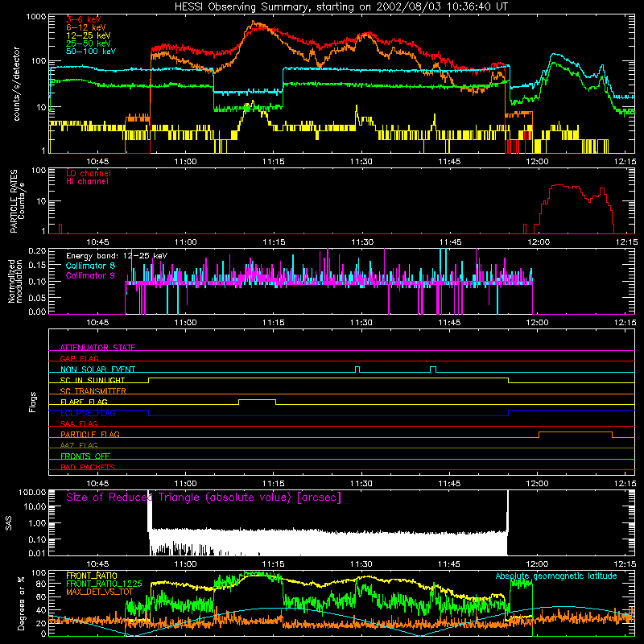Click the Energy band: 12-25 keV label
The height and width of the screenshot is (644, 644).
pyautogui.click(x=116, y=256)
